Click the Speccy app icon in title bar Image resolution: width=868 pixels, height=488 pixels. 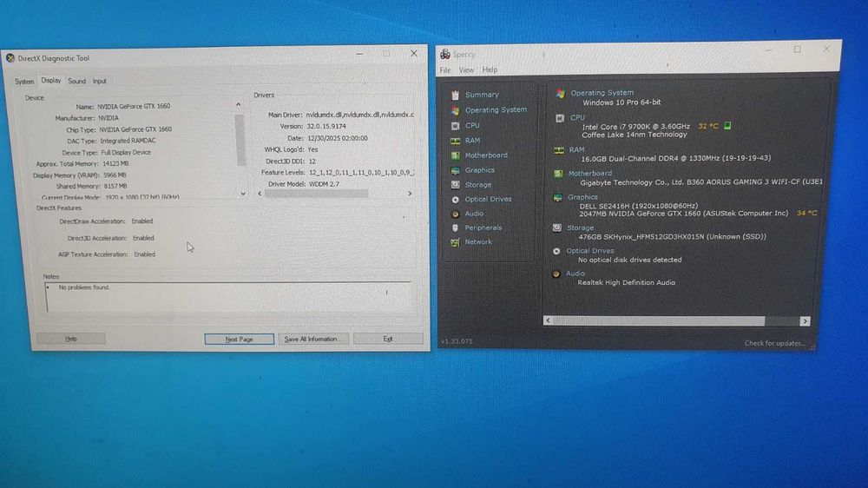(444, 54)
